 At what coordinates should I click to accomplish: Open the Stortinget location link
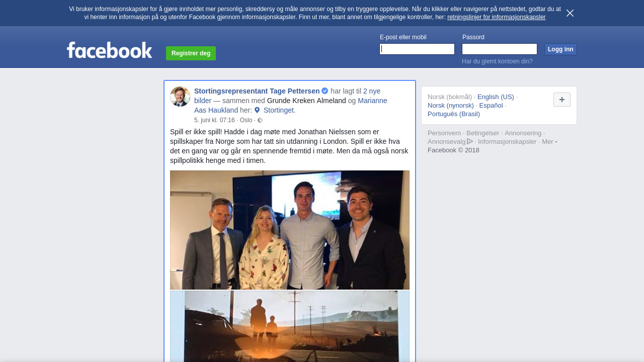(279, 110)
